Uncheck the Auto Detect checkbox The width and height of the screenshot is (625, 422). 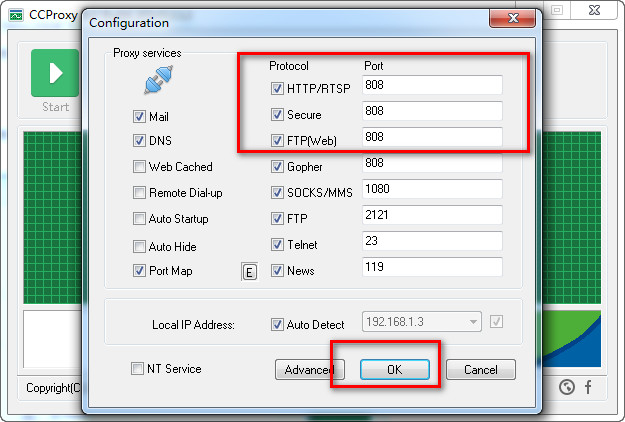click(277, 324)
